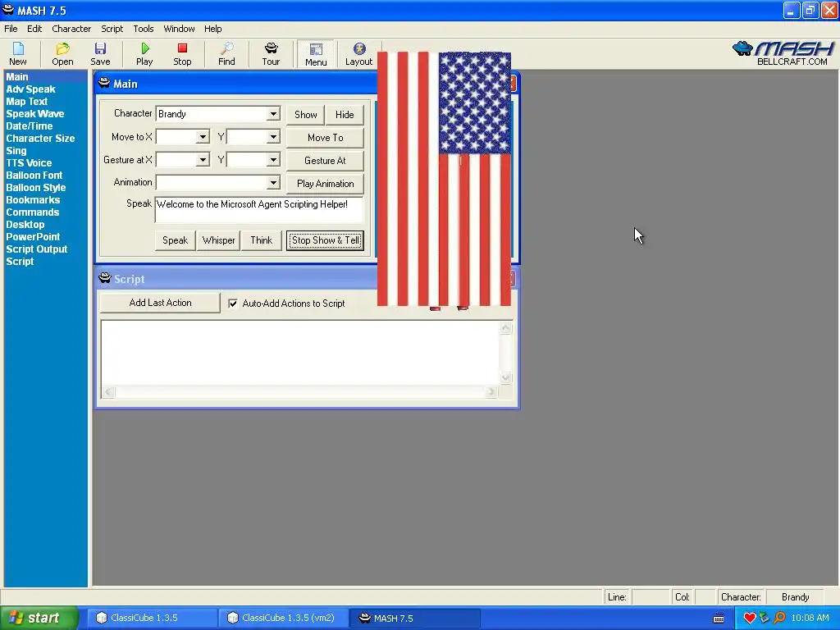Select PowerPoint in the sidebar
The image size is (840, 630).
coord(33,237)
